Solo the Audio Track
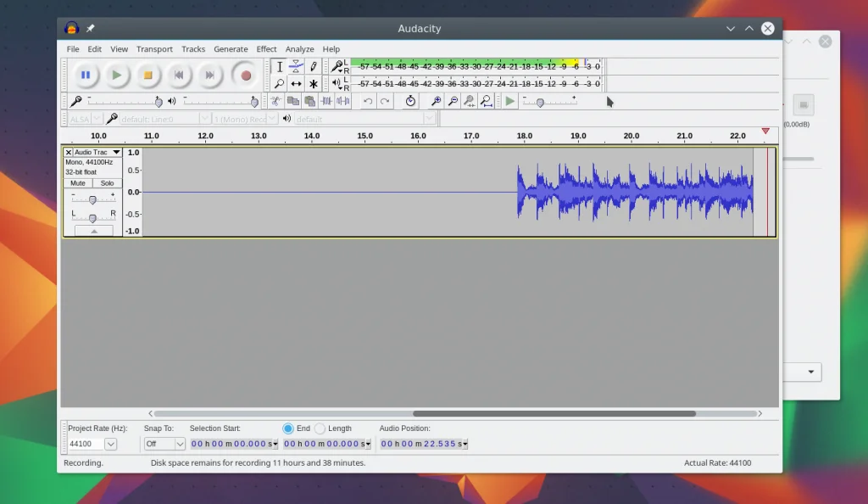 [107, 183]
